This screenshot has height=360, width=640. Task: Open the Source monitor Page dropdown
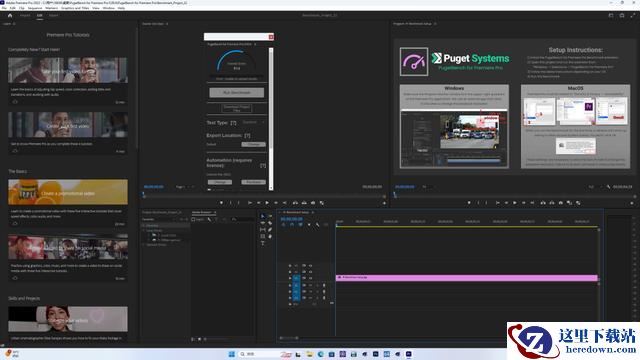tap(185, 187)
